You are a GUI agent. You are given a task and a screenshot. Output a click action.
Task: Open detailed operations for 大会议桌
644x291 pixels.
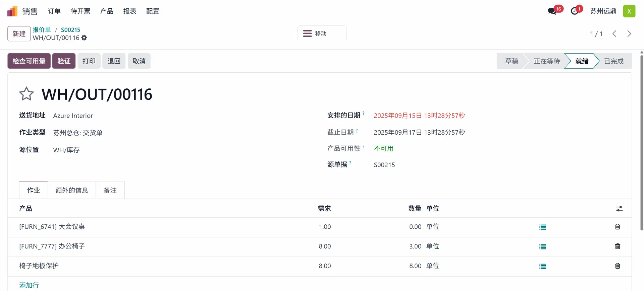coord(542,227)
